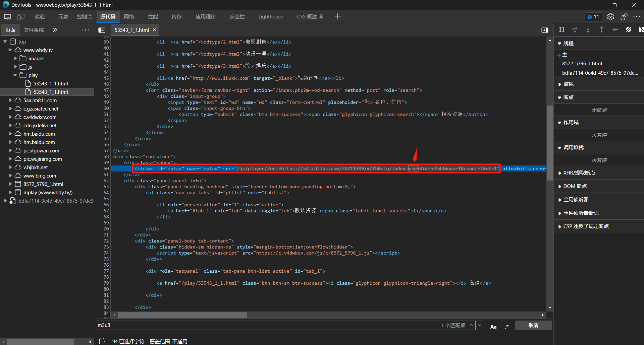This screenshot has width=644, height=345.
Task: Pause script execution
Action: pyautogui.click(x=561, y=30)
